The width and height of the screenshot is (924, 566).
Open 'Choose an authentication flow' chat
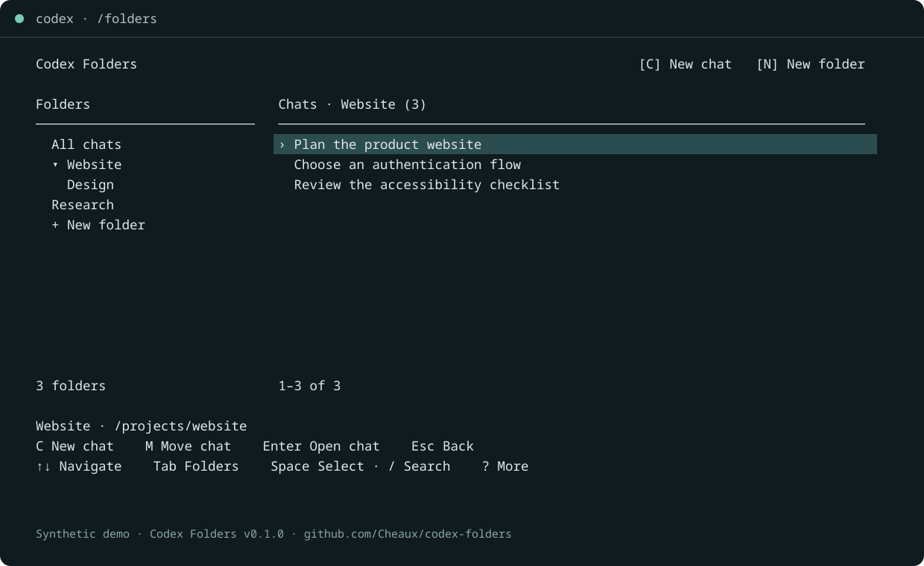(x=408, y=165)
